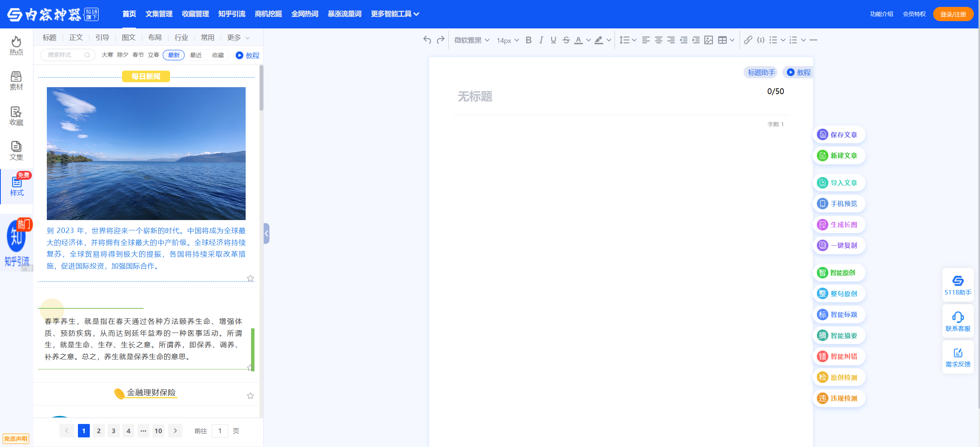Open numbered list style dropdown
Screen dimensions: 980x447
pyautogui.click(x=803, y=40)
